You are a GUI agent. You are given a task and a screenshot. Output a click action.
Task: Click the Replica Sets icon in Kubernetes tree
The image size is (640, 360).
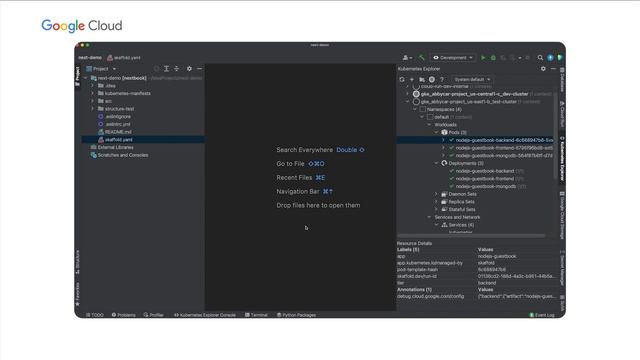(444, 202)
